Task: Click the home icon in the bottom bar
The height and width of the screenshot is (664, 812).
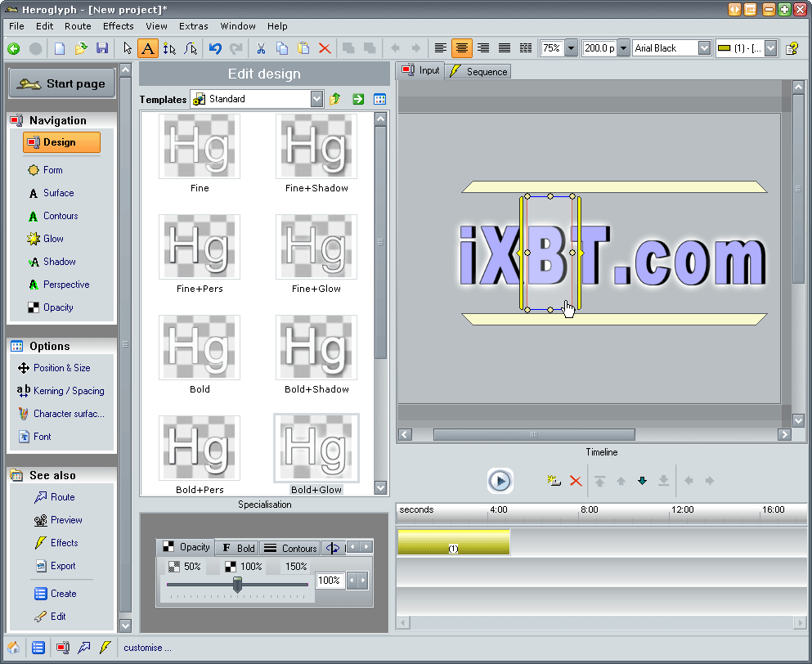Action: (13, 648)
